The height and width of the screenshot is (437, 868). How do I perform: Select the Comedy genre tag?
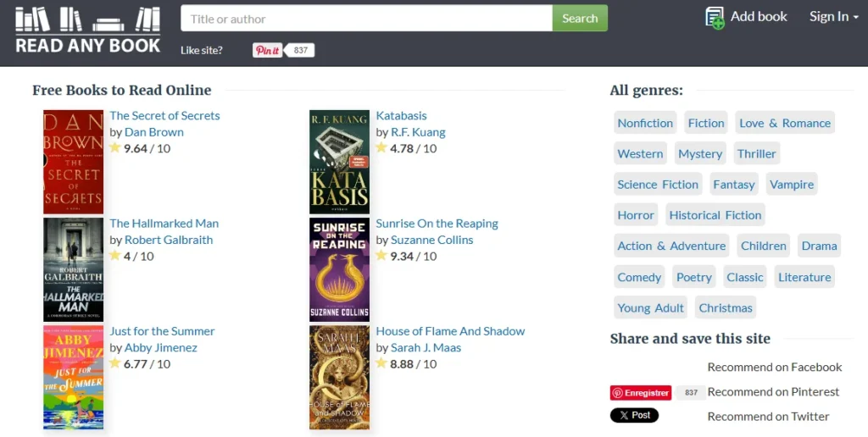[639, 277]
